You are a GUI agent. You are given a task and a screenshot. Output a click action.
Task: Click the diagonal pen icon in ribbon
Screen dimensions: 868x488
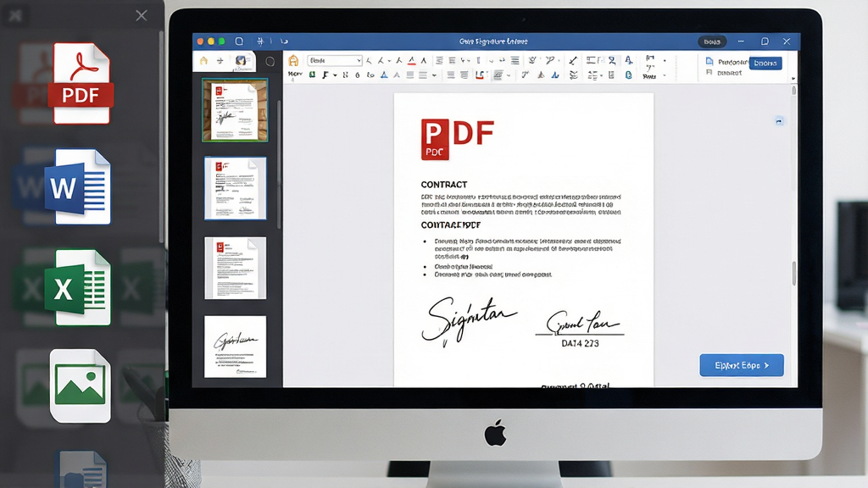(x=573, y=60)
